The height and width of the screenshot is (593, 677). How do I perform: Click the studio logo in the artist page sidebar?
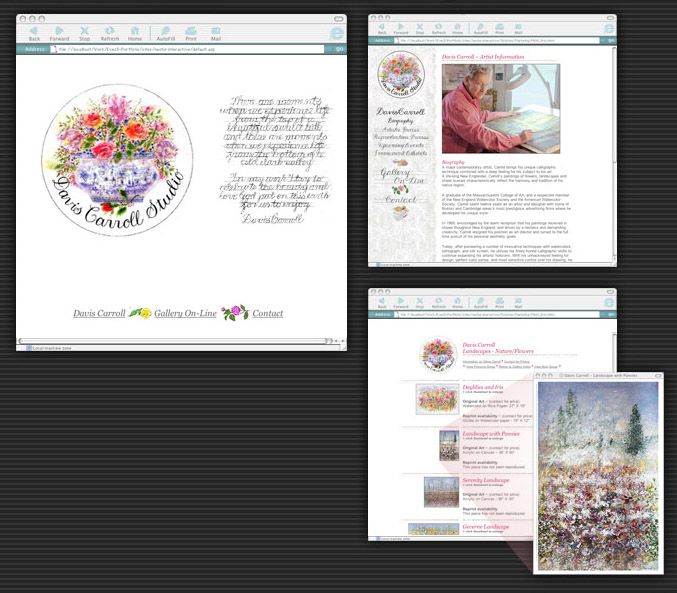[x=401, y=74]
